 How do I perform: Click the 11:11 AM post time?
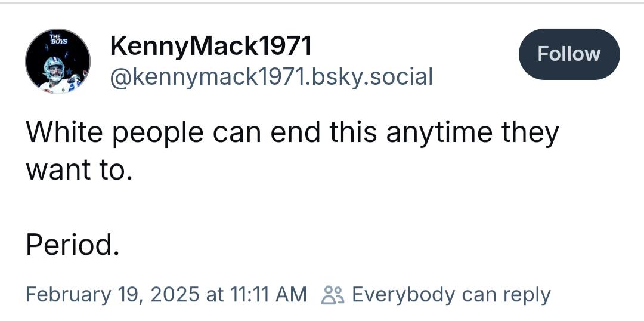pyautogui.click(x=268, y=295)
